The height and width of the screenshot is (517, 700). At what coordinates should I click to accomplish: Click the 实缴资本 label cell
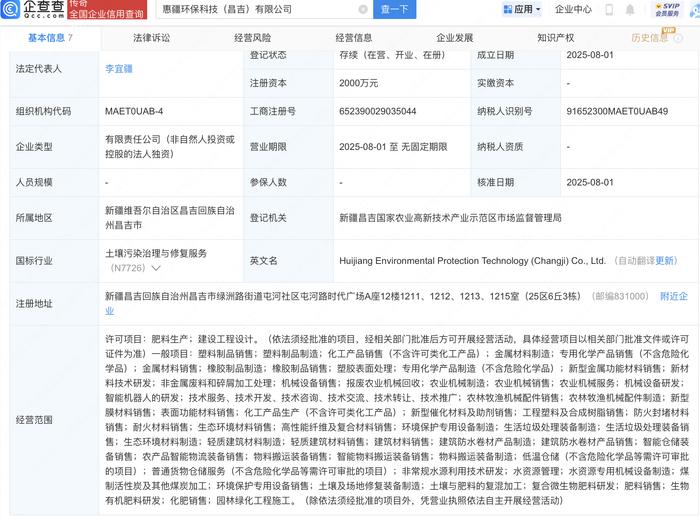click(x=516, y=83)
